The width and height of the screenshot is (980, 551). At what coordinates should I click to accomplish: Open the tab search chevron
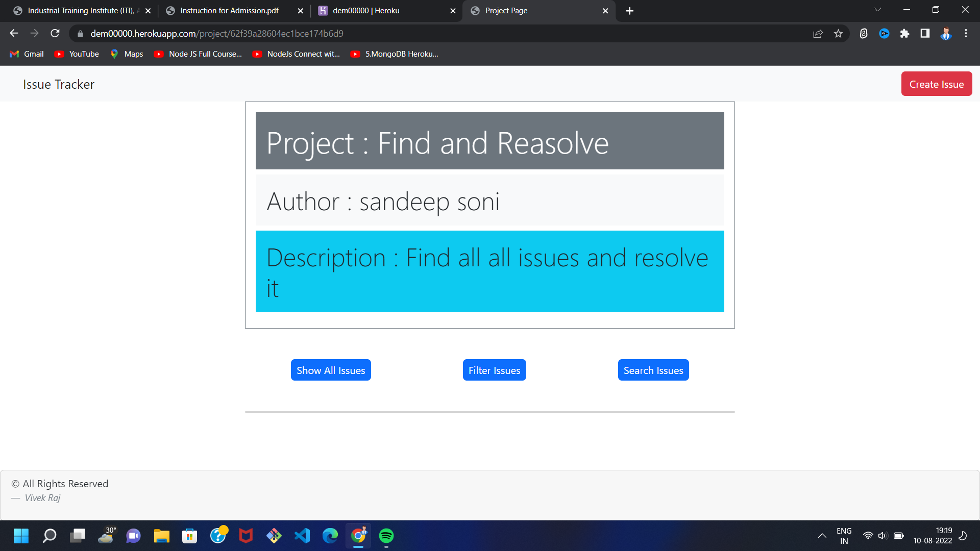click(x=877, y=10)
